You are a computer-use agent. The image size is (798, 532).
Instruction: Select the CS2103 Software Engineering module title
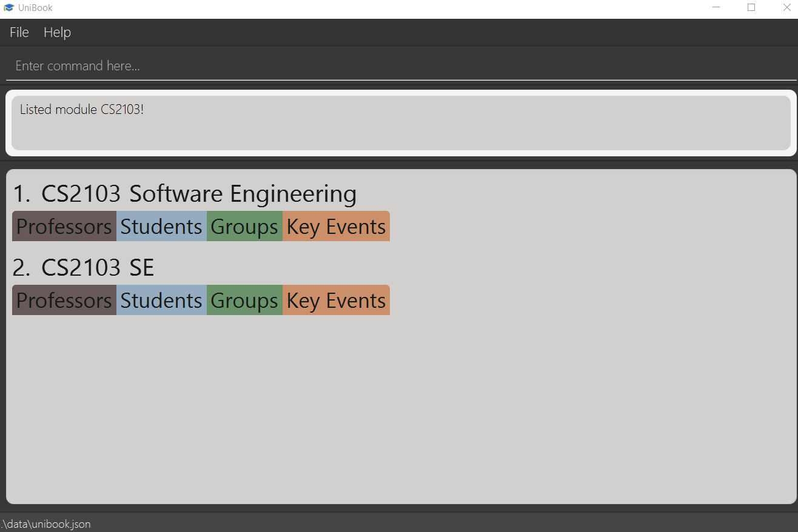coord(199,194)
